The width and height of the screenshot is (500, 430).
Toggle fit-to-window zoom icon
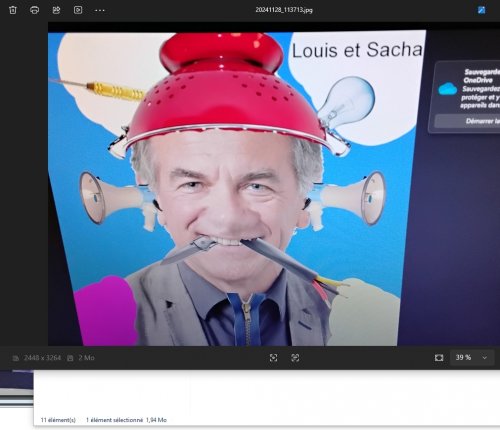pos(439,358)
